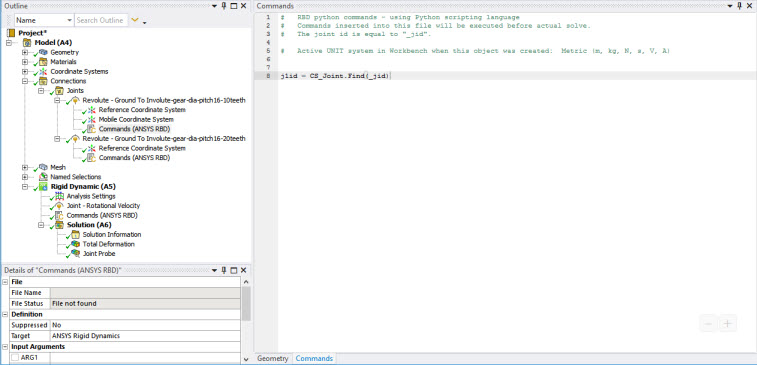Click the Search Outline input field

(x=101, y=20)
